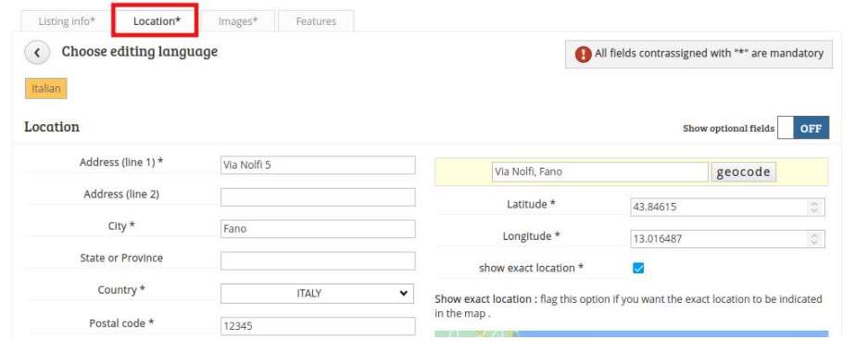The image size is (868, 353).
Task: Switch to the Images tab
Action: [238, 21]
